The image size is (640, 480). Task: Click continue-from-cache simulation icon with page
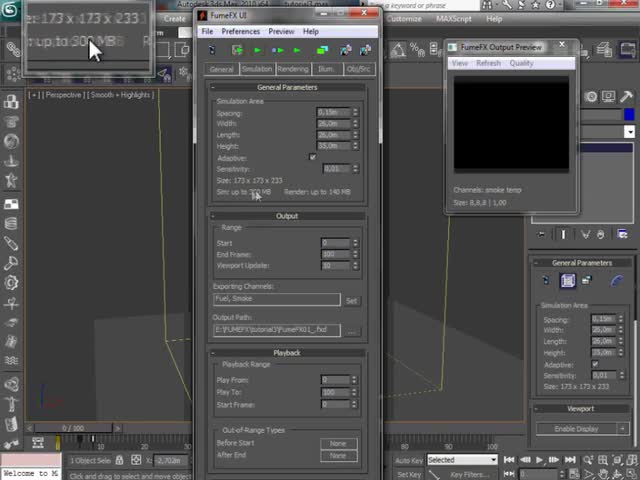[x=237, y=50]
